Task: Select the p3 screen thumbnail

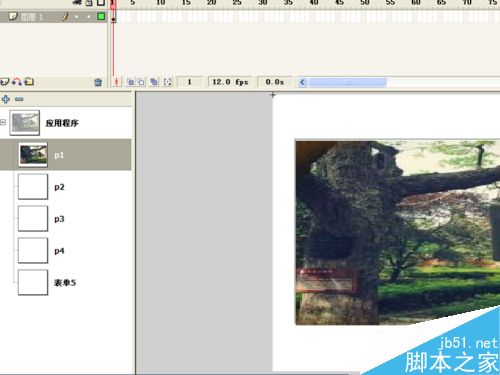Action: 33,218
